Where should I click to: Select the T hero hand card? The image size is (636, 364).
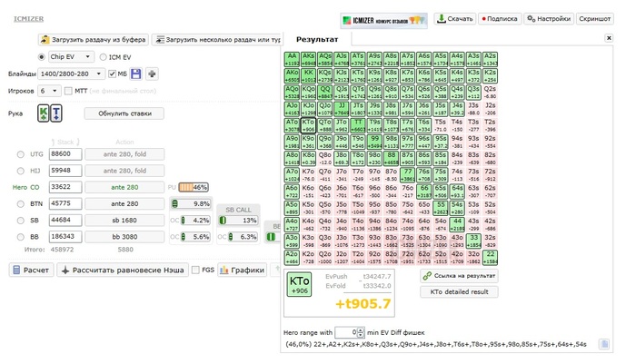pyautogui.click(x=56, y=113)
